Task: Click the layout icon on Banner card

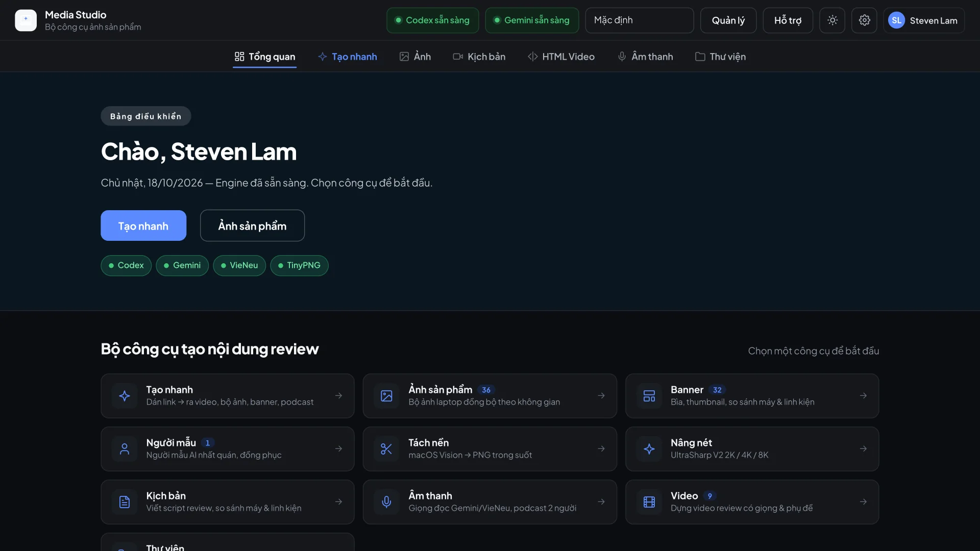Action: (x=649, y=396)
